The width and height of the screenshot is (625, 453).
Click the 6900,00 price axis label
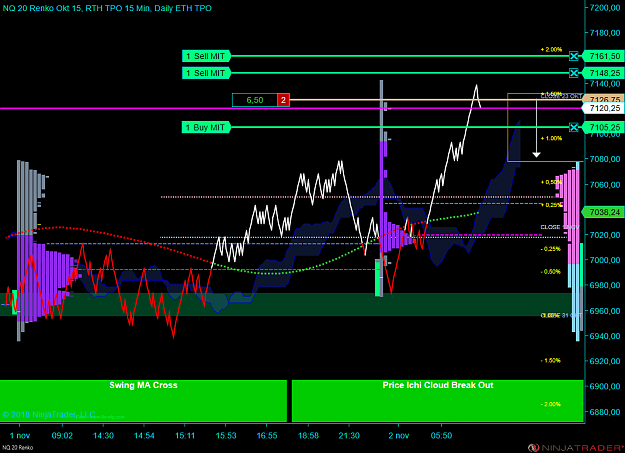(x=605, y=386)
